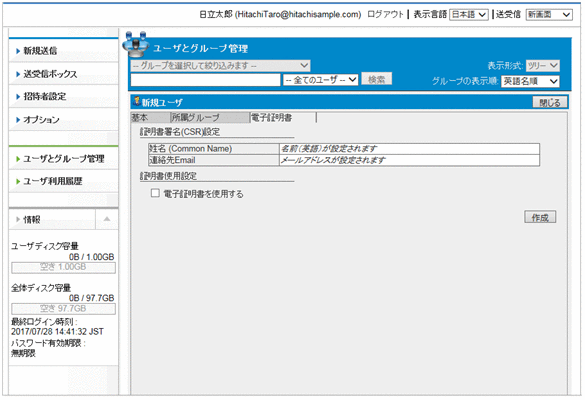The height and width of the screenshot is (400, 585).
Task: Click the 姓名 (Common Name) value cell
Action: 409,149
